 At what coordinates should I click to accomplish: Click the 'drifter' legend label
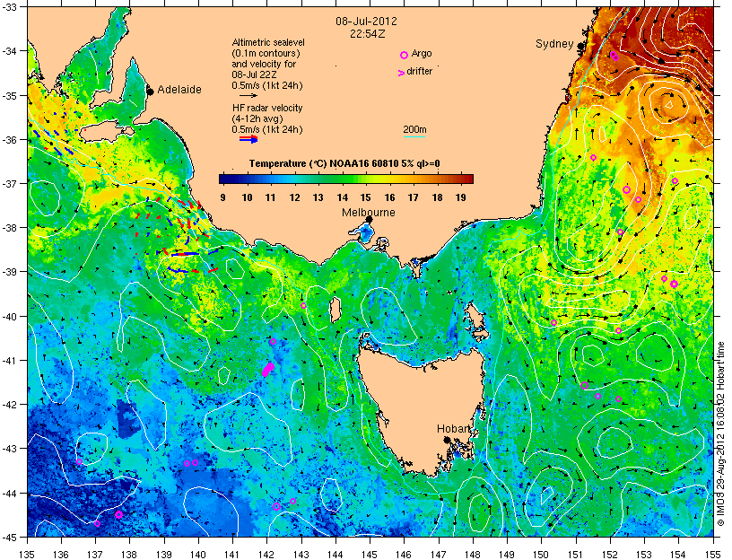[x=419, y=71]
